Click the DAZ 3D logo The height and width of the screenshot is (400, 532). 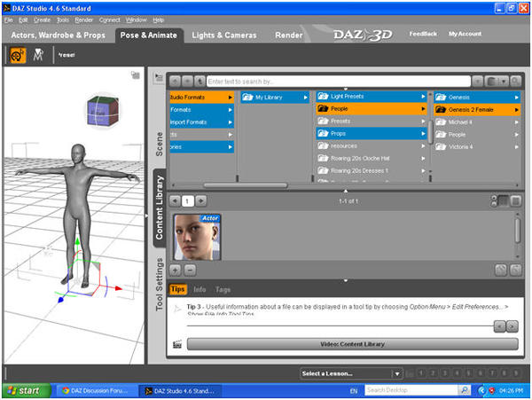pos(363,35)
